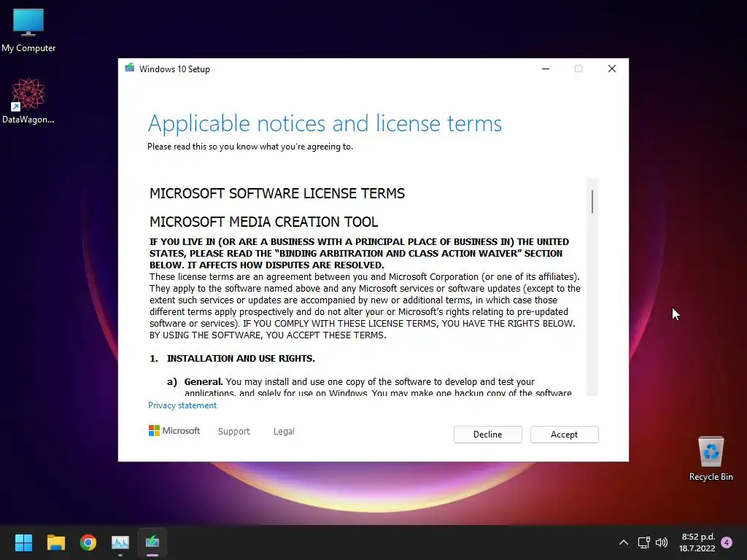Open the performance monitor taskbar app
Image resolution: width=747 pixels, height=560 pixels.
point(120,542)
